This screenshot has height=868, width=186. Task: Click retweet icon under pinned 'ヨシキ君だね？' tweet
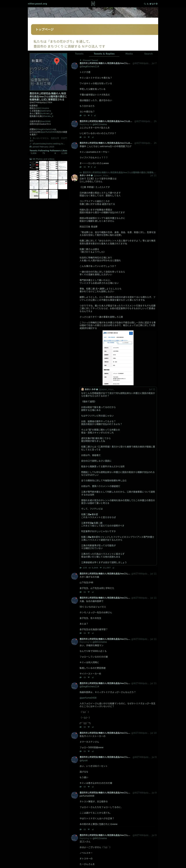tap(85, 116)
